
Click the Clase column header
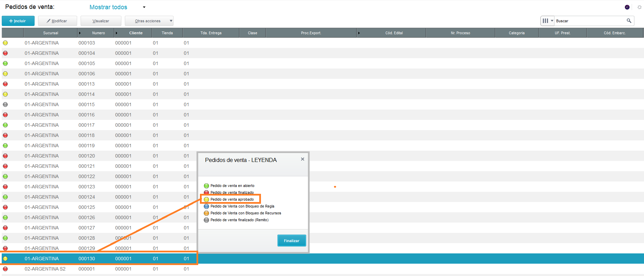(253, 33)
